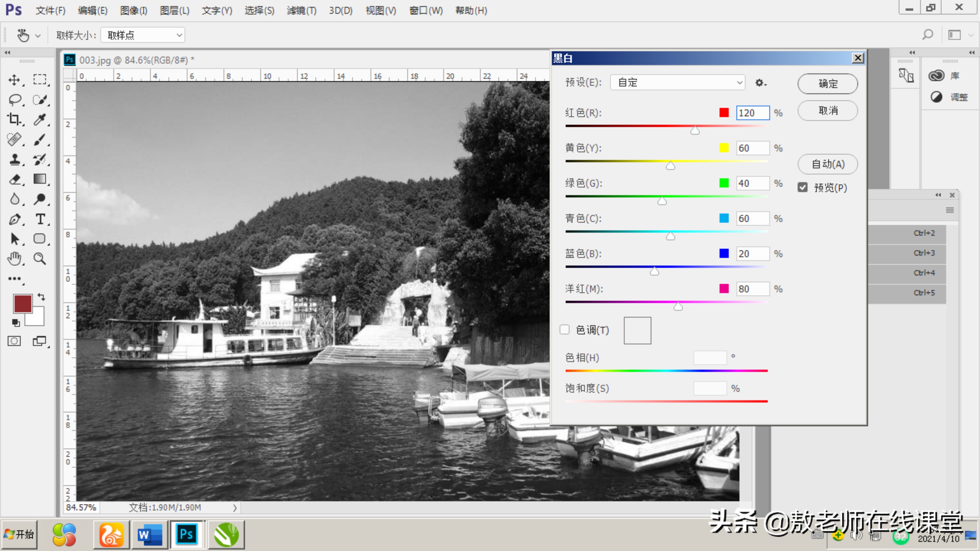980x551 pixels.
Task: Click the 自动(A) auto button
Action: pyautogui.click(x=828, y=164)
